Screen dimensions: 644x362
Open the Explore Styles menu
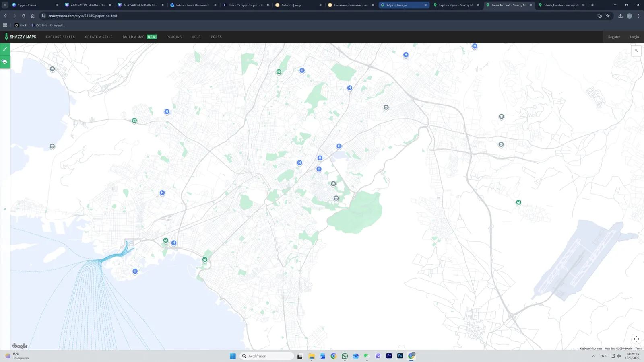pyautogui.click(x=60, y=37)
